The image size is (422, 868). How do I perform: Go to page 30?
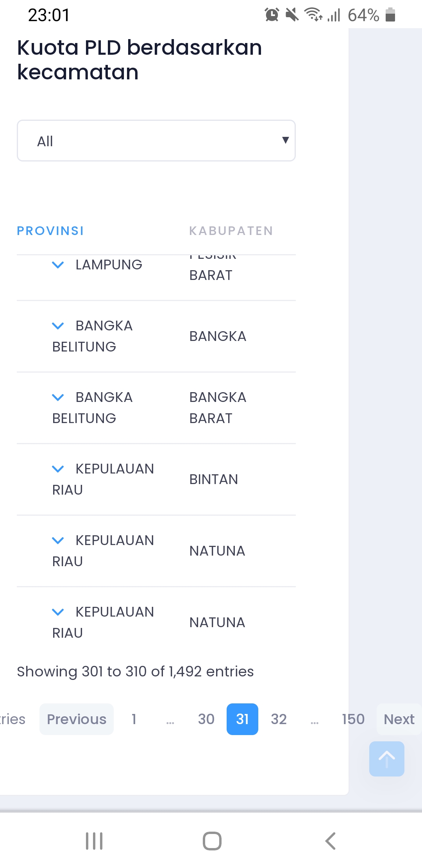click(x=206, y=719)
